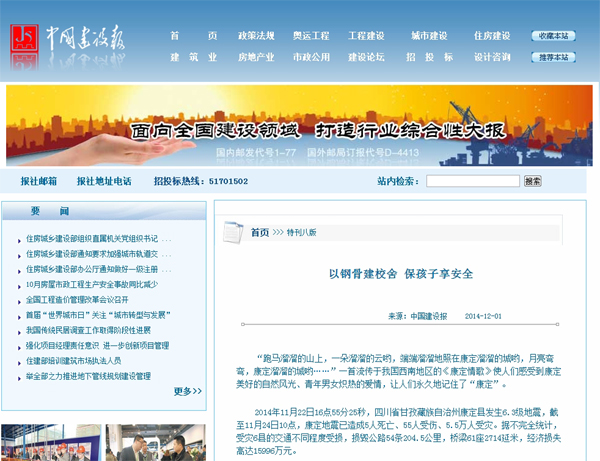This screenshot has width=600, height=461.
Task: Expand news list with 更多>> link
Action: tap(188, 391)
